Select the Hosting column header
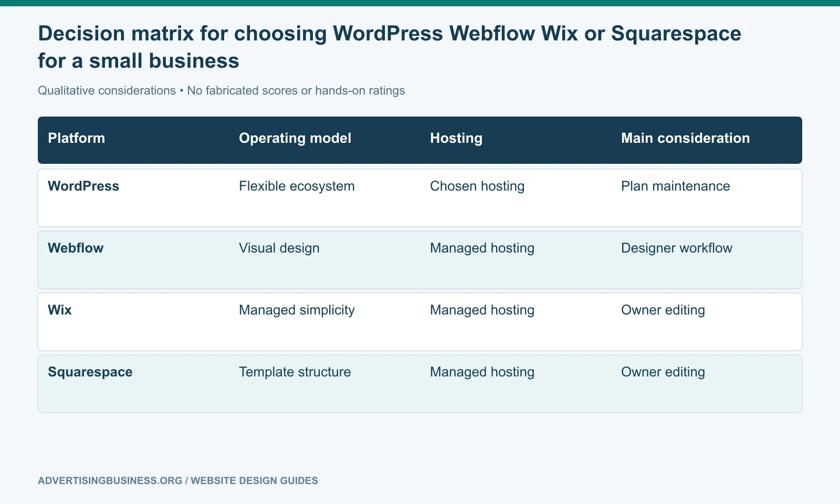The image size is (840, 504). [x=456, y=138]
